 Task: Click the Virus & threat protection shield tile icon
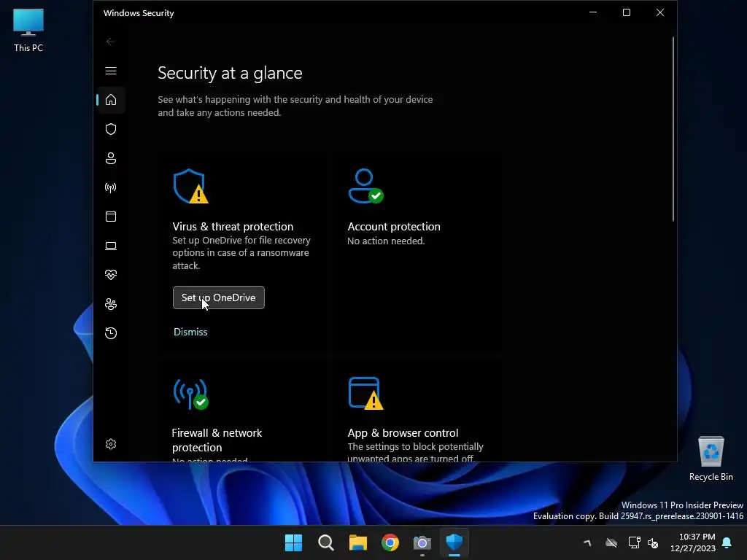[190, 186]
